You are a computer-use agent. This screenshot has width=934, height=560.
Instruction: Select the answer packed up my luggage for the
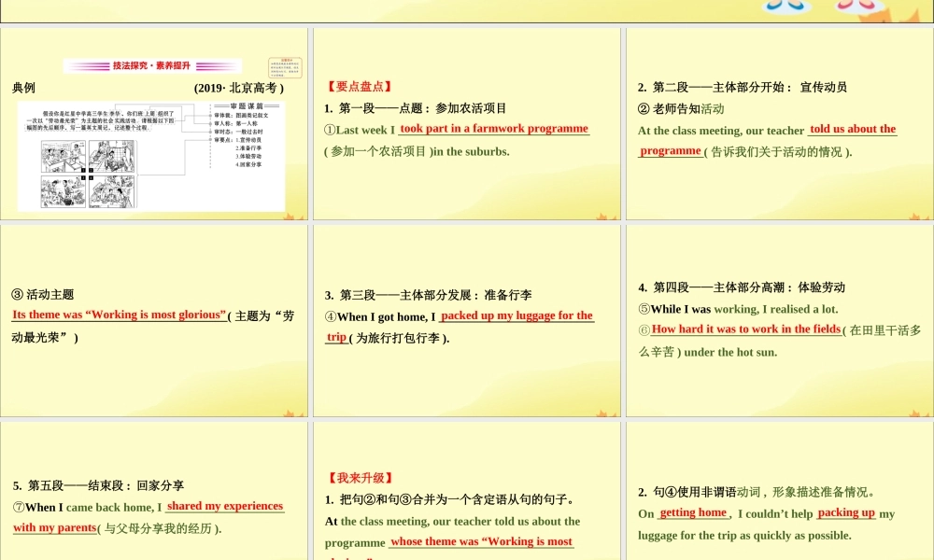point(517,315)
